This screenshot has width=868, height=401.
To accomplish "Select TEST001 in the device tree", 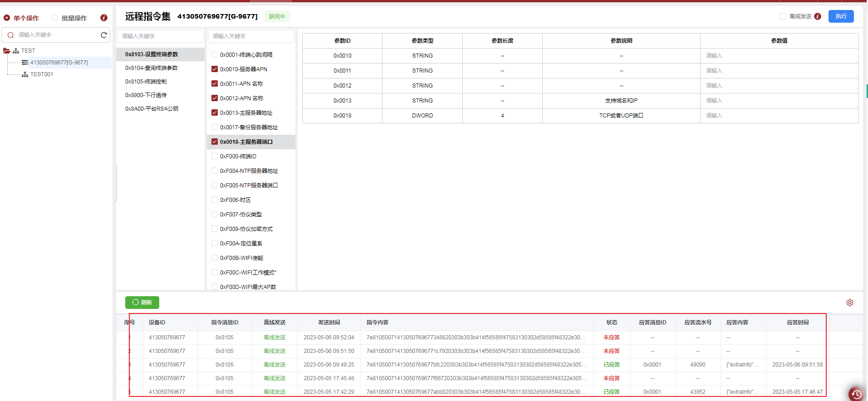I will click(42, 74).
